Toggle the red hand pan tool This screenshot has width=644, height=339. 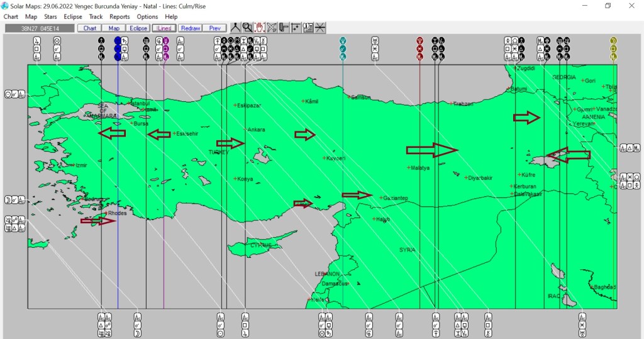[259, 28]
